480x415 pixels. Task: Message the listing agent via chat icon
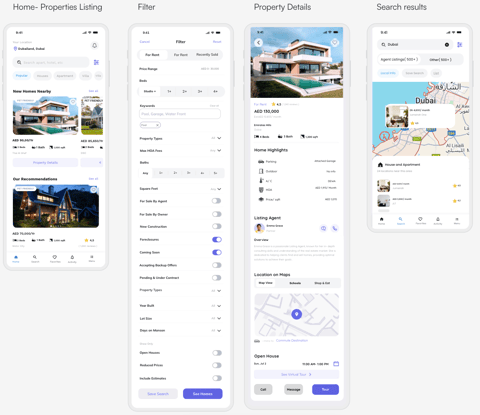[x=323, y=228]
